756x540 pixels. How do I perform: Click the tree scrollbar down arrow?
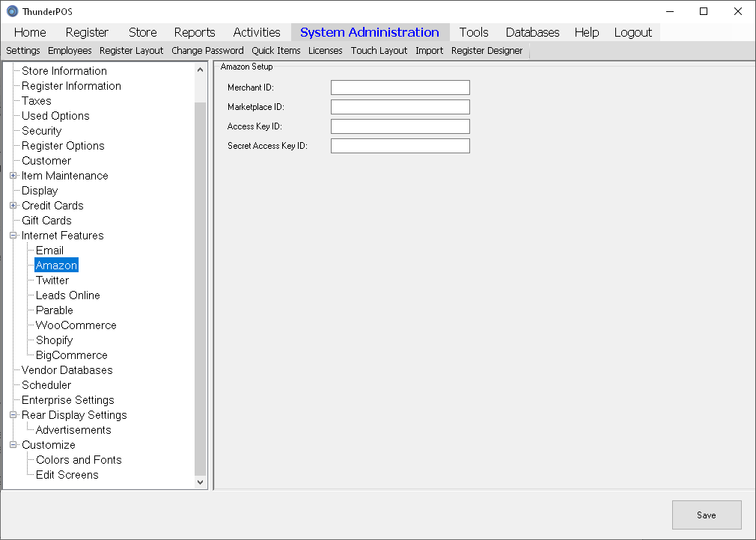tap(200, 482)
